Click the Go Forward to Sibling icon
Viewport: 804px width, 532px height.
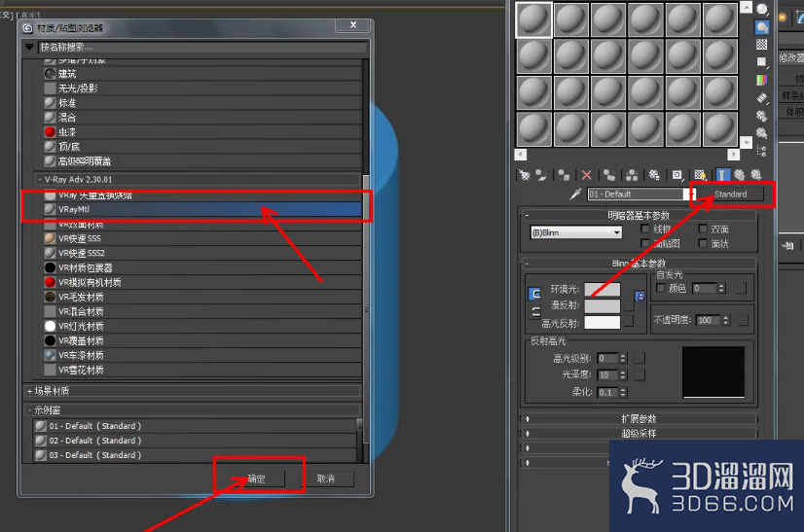click(756, 175)
